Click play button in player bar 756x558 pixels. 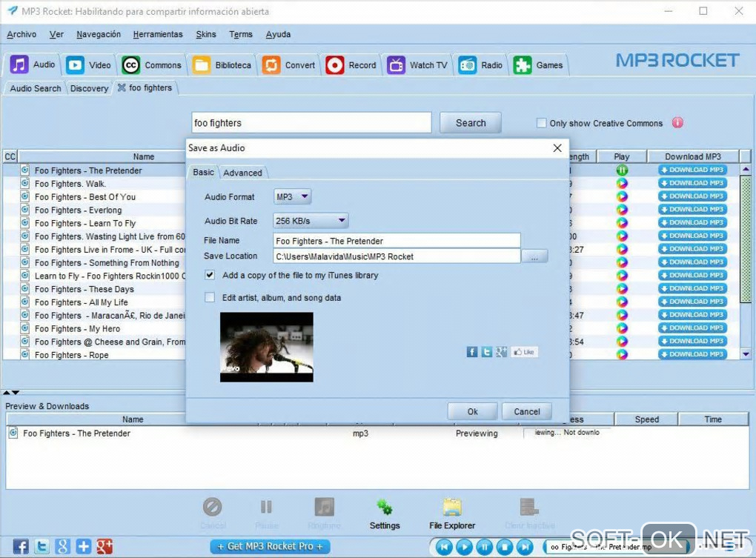click(x=464, y=547)
